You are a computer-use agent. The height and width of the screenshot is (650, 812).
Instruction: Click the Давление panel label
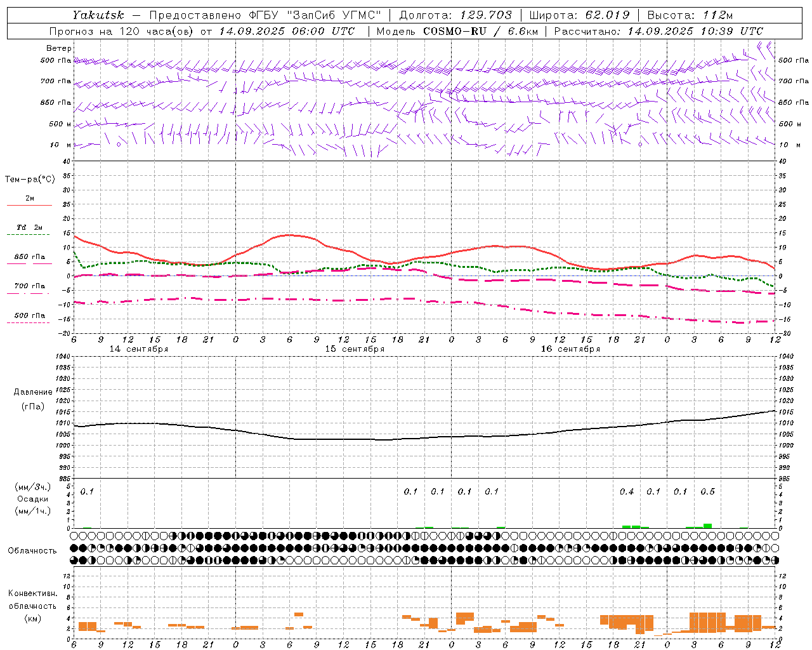(x=33, y=392)
